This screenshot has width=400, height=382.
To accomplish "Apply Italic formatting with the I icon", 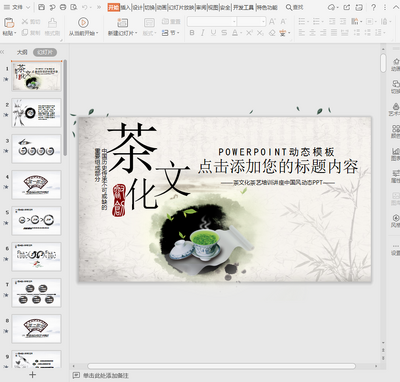I will (x=202, y=33).
